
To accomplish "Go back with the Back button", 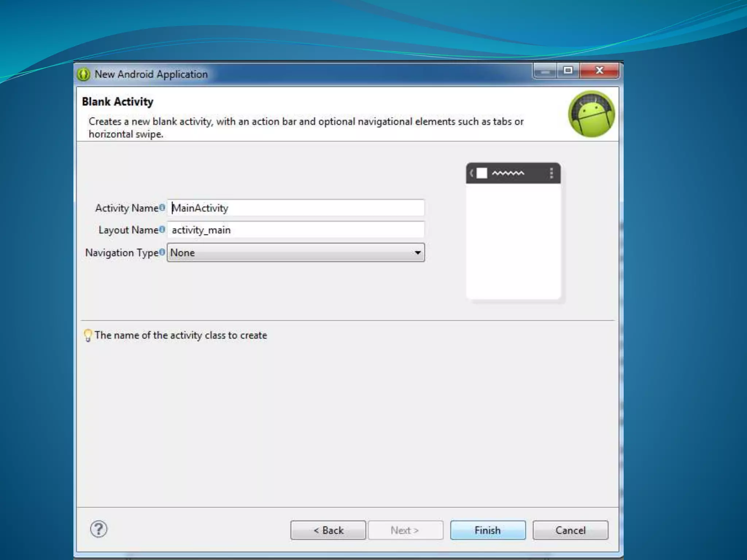I will tap(328, 530).
